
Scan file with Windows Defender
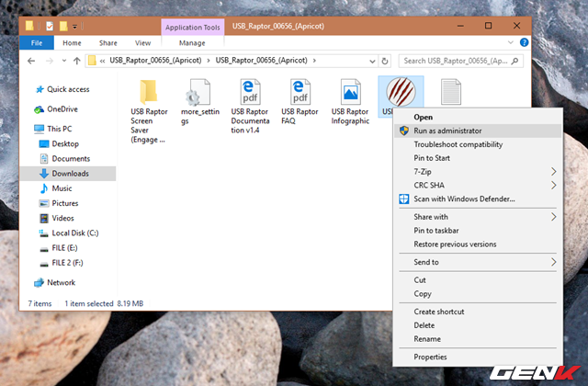[x=478, y=199]
